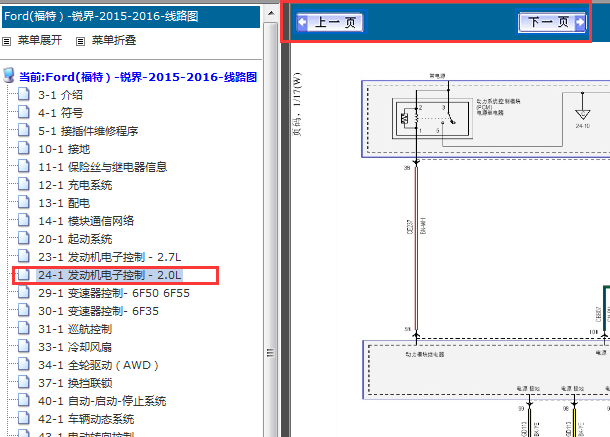Viewport: 610px width, 437px height.
Task: Open tree item 3-1 介绍
Action: (x=60, y=95)
